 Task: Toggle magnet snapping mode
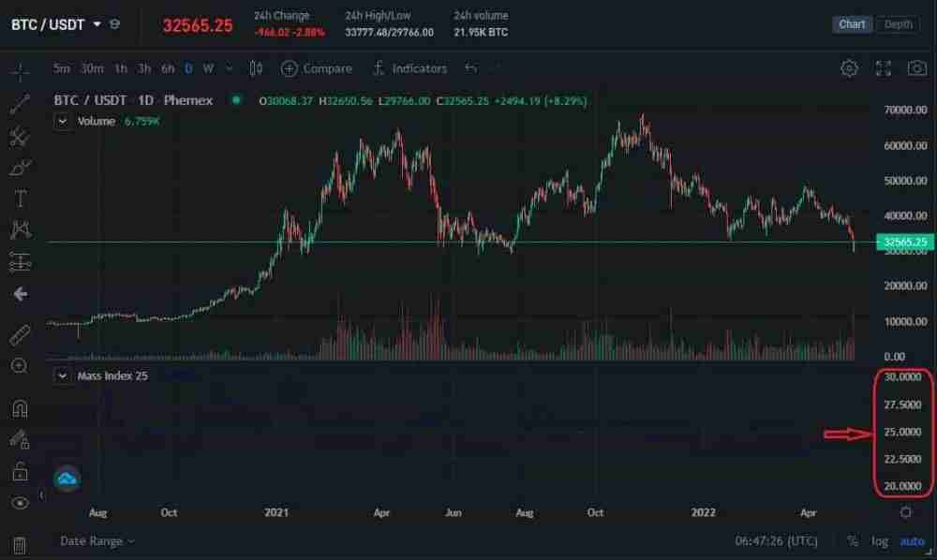click(x=20, y=409)
